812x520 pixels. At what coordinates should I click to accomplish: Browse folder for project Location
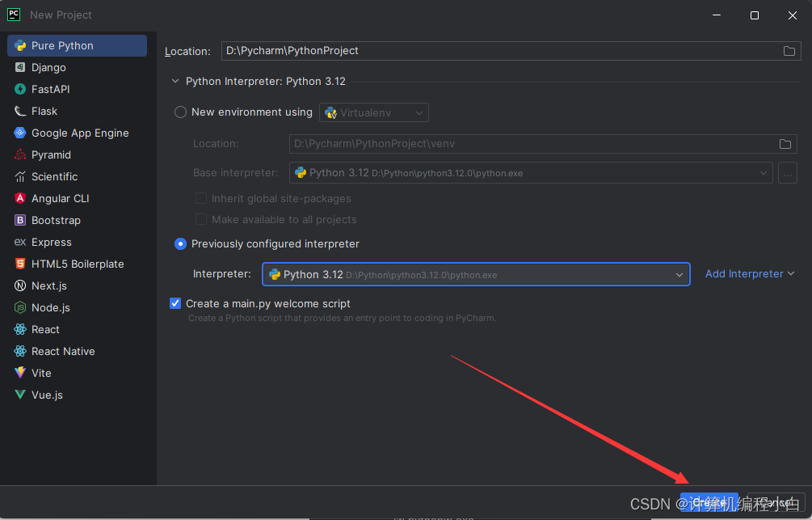pos(789,51)
